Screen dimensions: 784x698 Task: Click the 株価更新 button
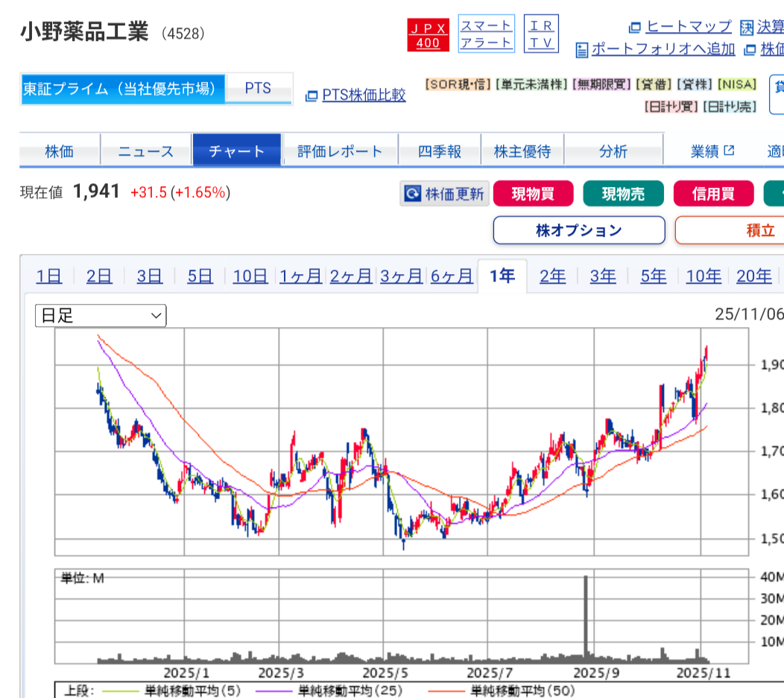(444, 194)
